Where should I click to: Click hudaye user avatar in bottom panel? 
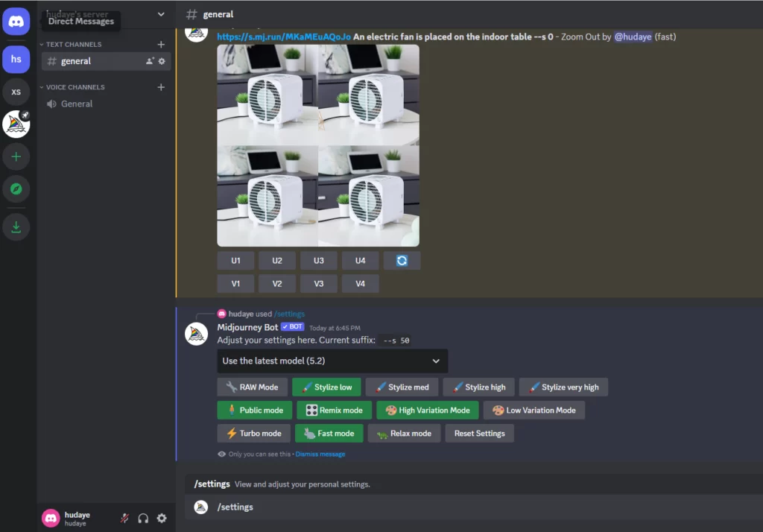pyautogui.click(x=51, y=519)
